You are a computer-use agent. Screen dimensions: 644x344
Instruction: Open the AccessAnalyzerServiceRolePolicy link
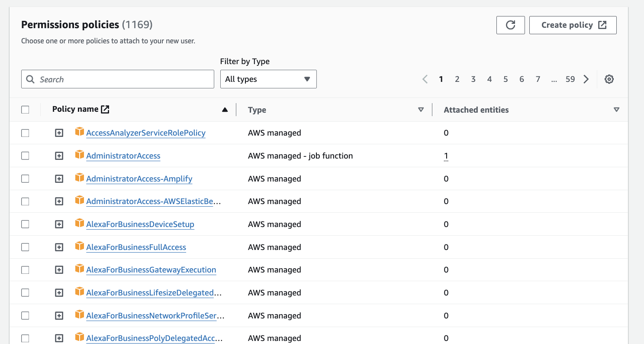point(146,133)
